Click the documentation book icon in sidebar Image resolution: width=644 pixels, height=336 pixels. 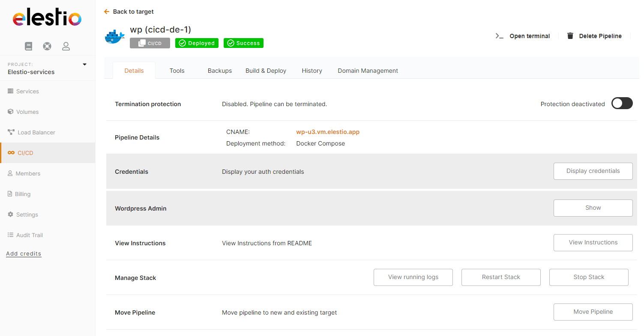point(29,46)
